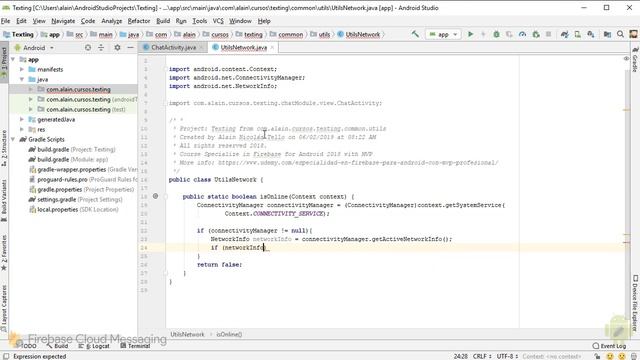Click the happy face feedback icon in status bar
Viewport: 640px width, 360px height.
tap(610, 356)
